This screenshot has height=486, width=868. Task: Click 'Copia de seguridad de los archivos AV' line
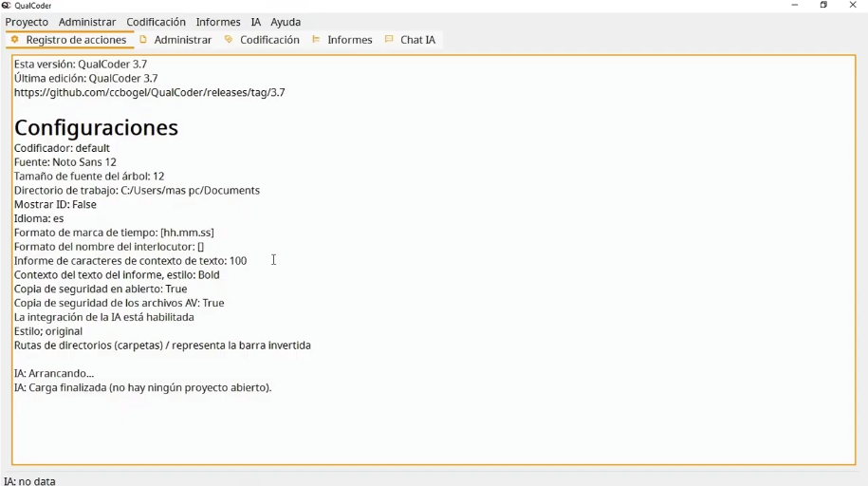pyautogui.click(x=119, y=303)
